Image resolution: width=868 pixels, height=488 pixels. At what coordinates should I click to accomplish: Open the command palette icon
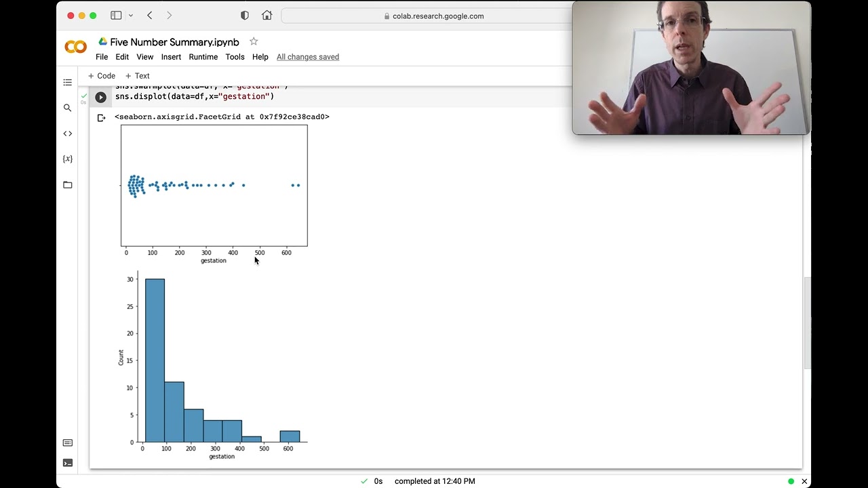pyautogui.click(x=67, y=443)
